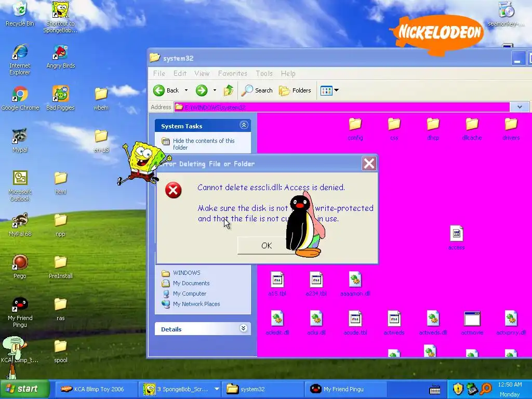Expand the Address bar dropdown
This screenshot has height=399, width=532.
[520, 107]
